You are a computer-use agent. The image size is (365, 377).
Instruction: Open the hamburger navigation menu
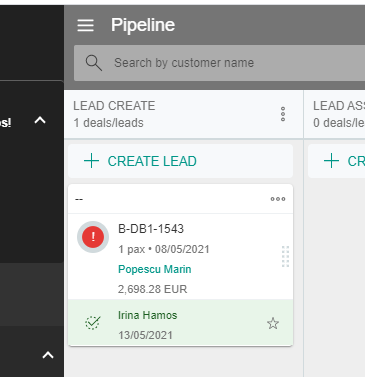tap(85, 25)
